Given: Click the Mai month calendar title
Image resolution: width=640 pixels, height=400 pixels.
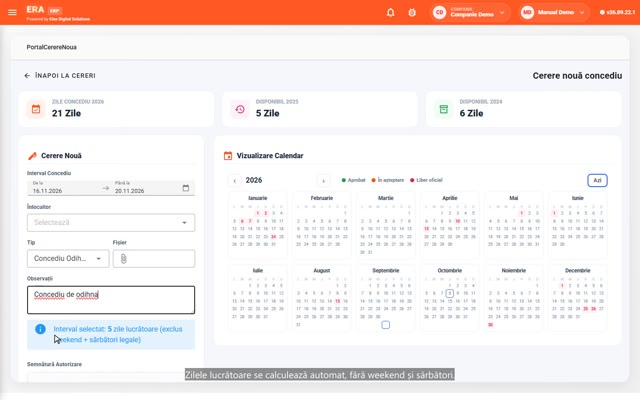Looking at the screenshot, I should [513, 198].
